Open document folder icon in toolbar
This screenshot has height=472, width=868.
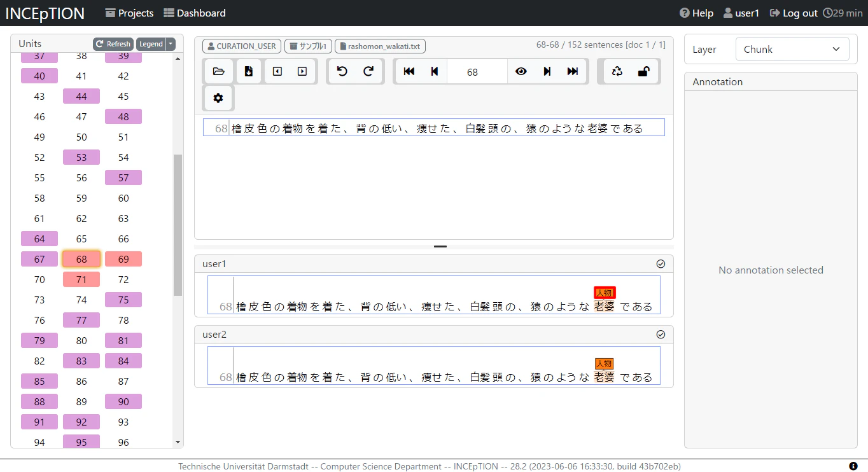click(218, 71)
